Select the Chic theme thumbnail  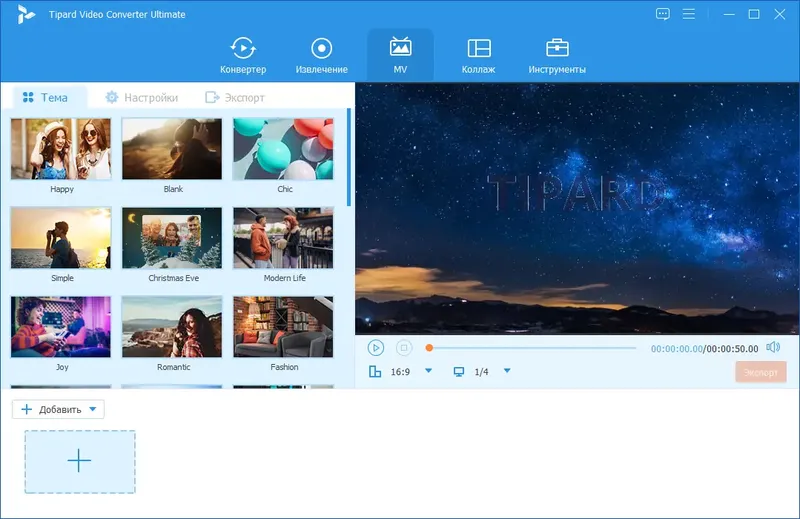pos(283,149)
